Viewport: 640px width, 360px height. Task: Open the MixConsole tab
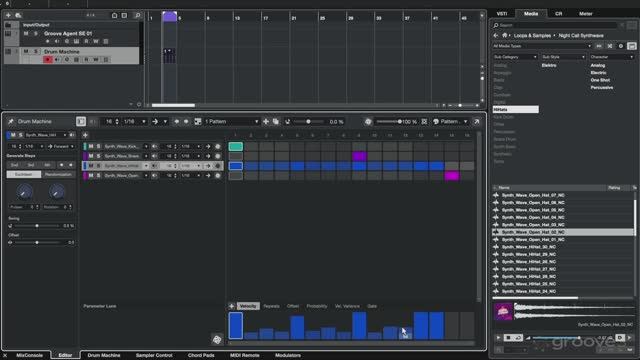[29, 355]
